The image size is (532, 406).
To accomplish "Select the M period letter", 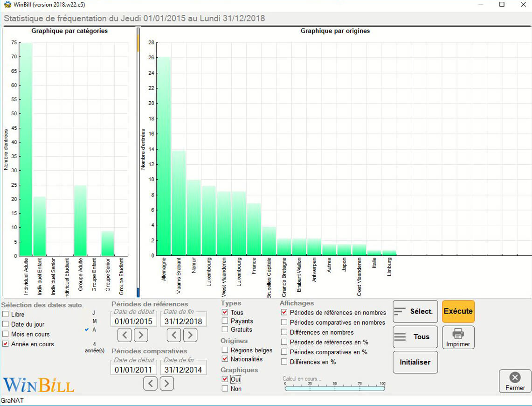I will click(x=94, y=321).
